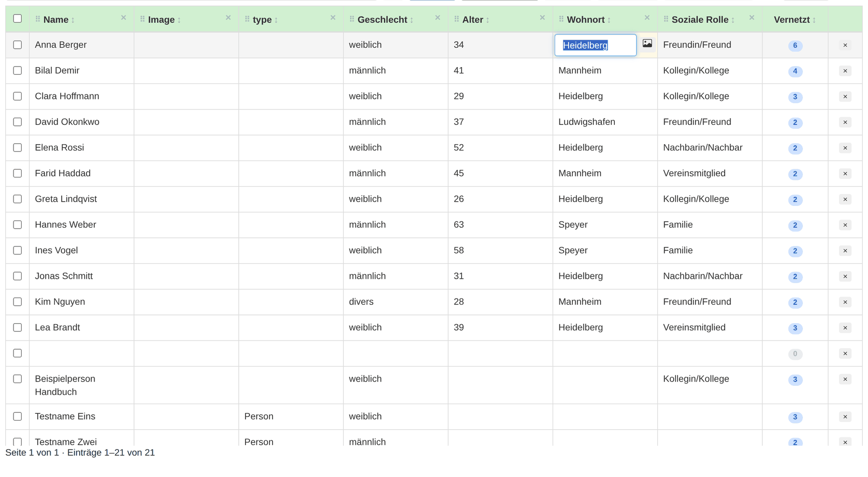Grab the drag handle of Name column
868x477 pixels.
click(38, 19)
